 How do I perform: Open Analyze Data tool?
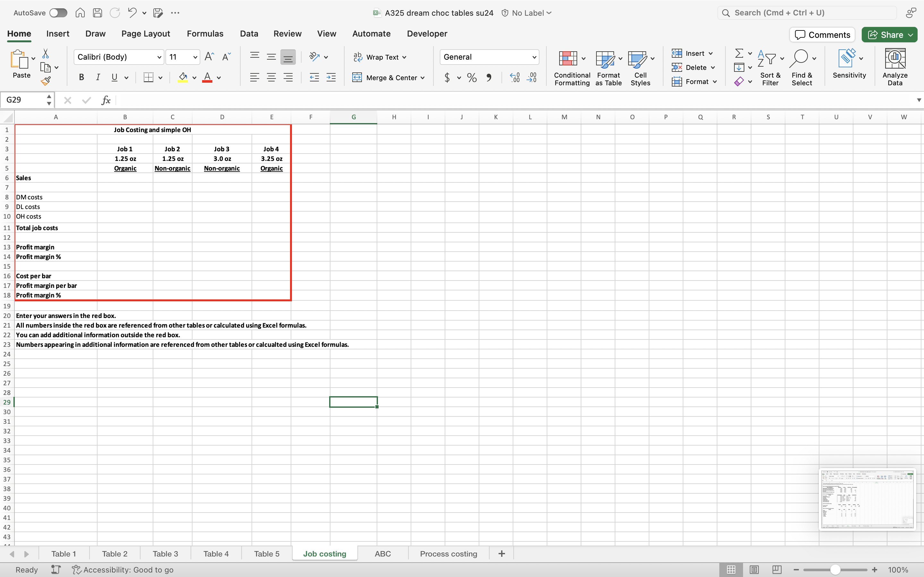894,67
